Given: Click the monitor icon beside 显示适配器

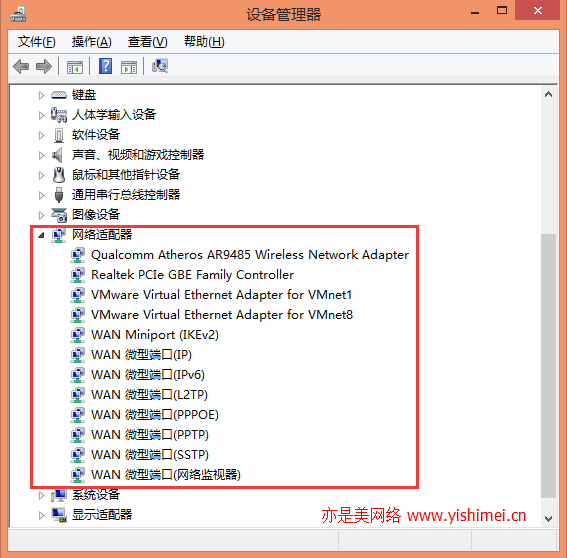Looking at the screenshot, I should 59,515.
